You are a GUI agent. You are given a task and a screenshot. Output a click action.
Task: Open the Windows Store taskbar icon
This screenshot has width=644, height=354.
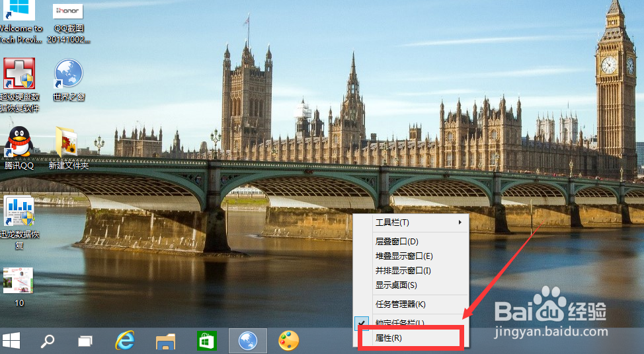tap(206, 341)
